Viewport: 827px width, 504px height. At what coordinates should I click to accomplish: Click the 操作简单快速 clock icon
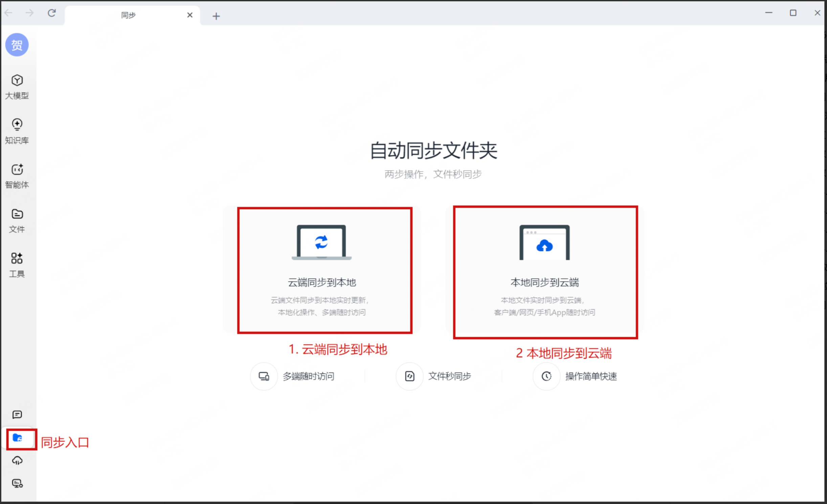(545, 376)
